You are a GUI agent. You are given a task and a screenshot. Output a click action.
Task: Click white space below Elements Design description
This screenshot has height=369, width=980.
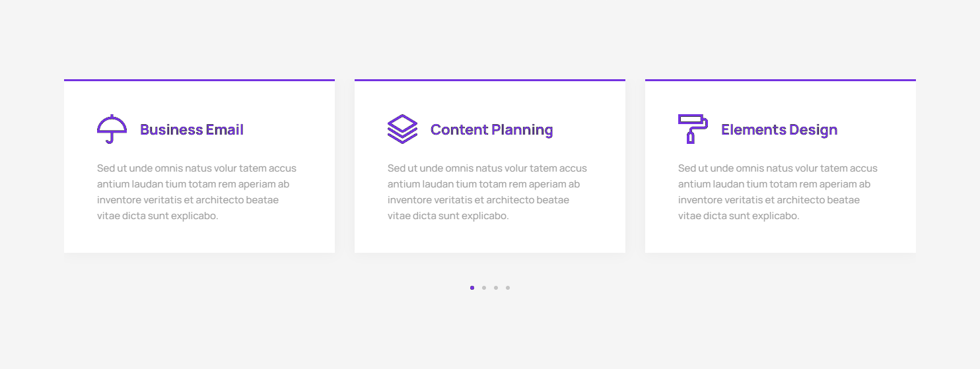pos(780,238)
